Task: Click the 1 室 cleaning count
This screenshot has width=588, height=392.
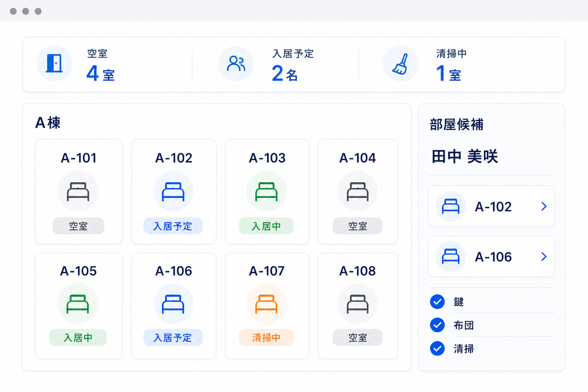Action: [x=449, y=73]
